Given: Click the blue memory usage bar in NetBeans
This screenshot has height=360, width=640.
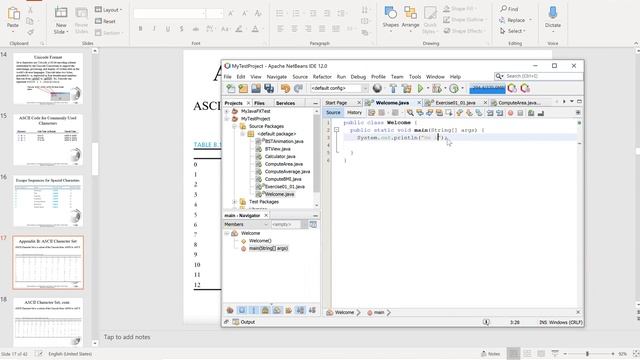Looking at the screenshot, I should 487,88.
